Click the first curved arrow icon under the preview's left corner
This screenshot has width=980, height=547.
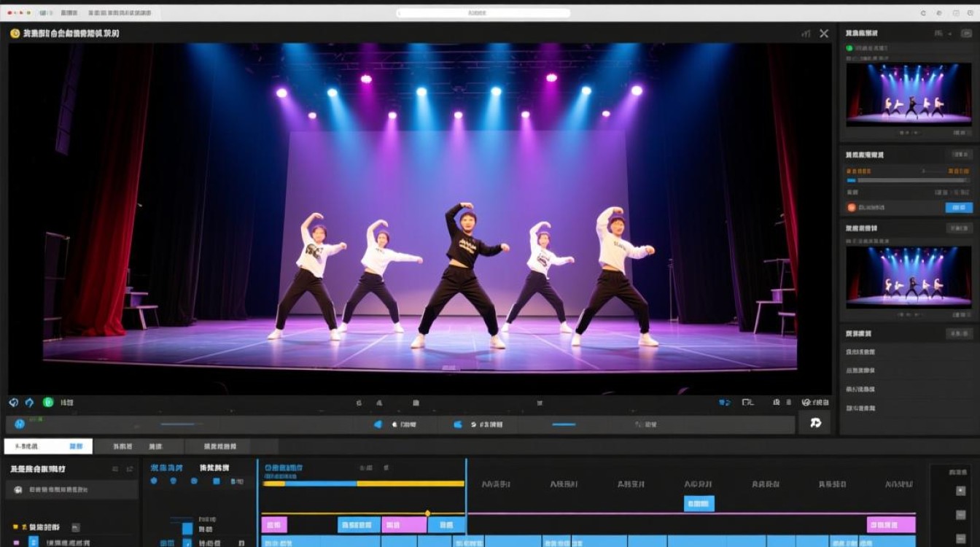(14, 402)
